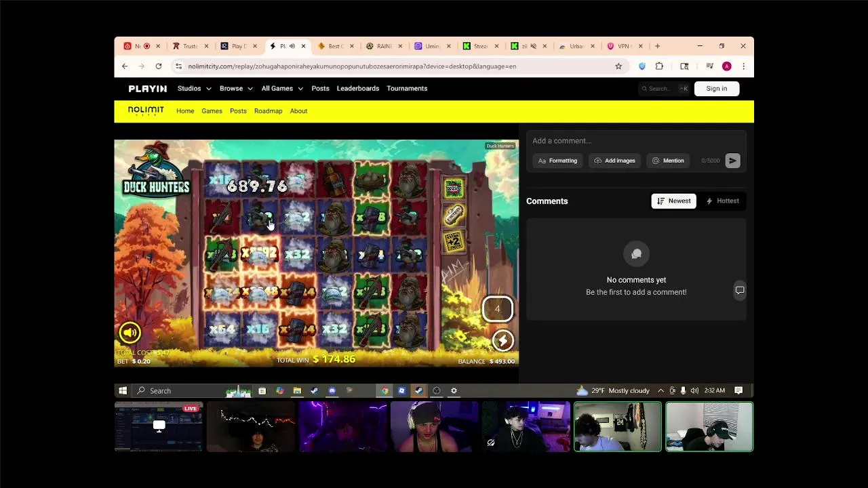Open the browser extensions puzzle icon
This screenshot has height=488, width=868.
tap(659, 66)
